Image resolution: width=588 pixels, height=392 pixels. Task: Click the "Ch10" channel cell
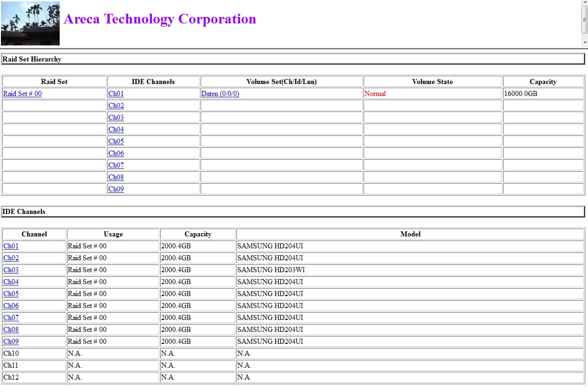click(x=34, y=353)
